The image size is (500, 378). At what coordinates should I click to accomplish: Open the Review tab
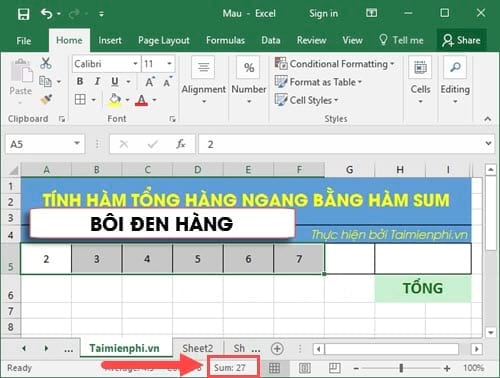312,40
